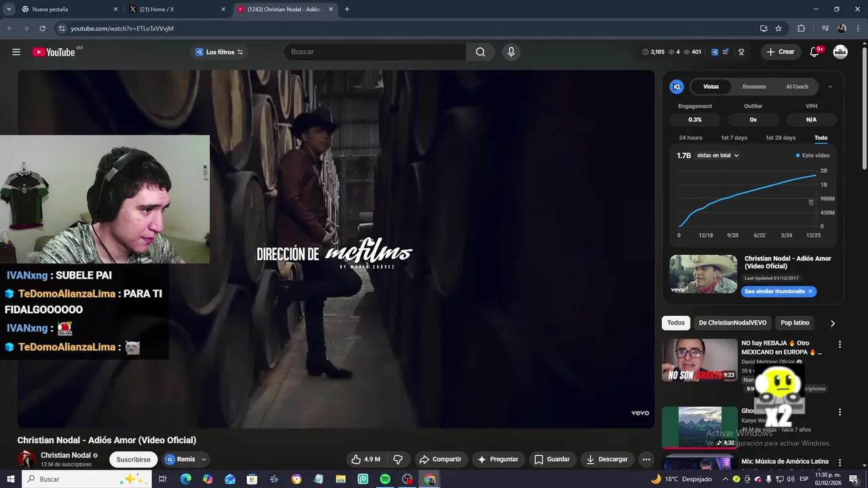Viewport: 868px width, 488px height.
Task: Switch to the Nueva pestaña browser tab
Action: [69, 9]
